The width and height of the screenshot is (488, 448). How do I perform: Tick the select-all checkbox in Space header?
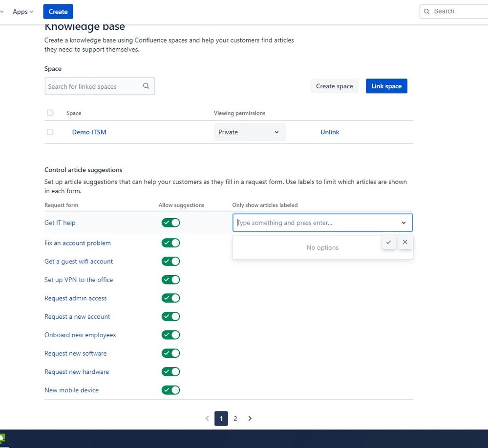click(x=50, y=113)
